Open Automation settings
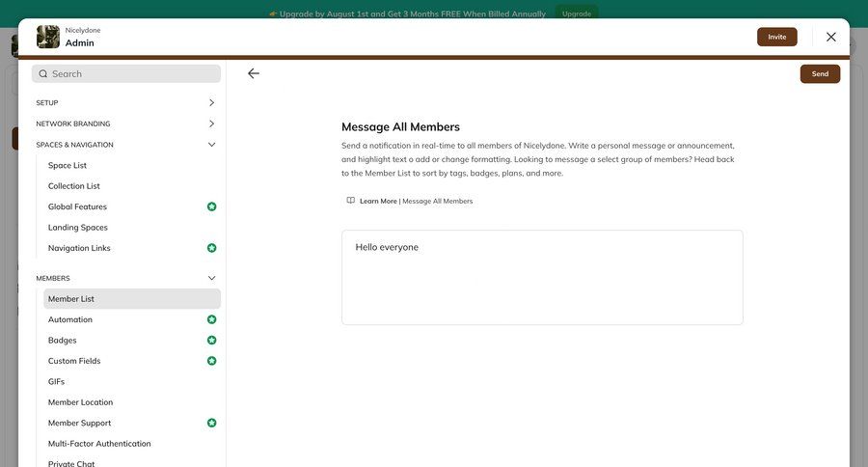868x467 pixels. point(70,319)
